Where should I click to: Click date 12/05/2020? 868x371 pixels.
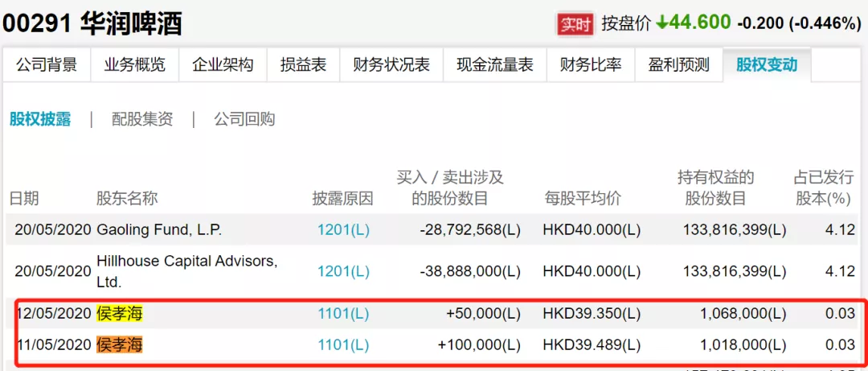click(x=55, y=314)
